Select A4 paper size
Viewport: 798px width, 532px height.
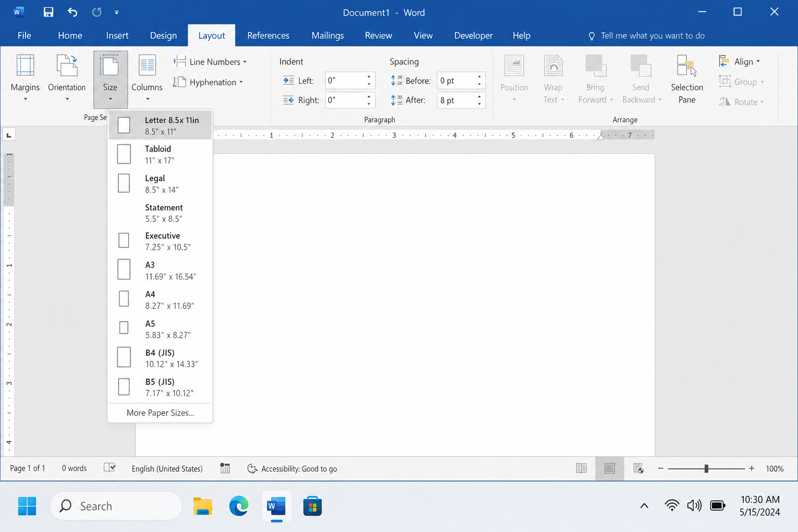tap(160, 300)
